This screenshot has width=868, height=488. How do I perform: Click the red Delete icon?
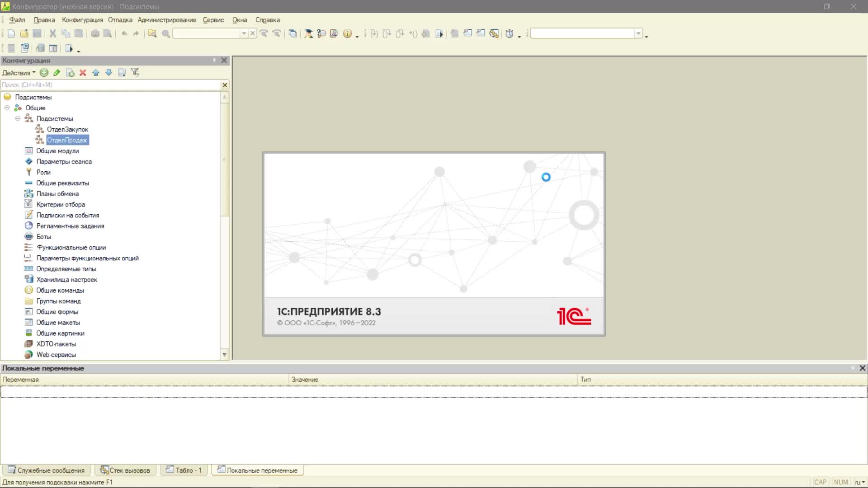(x=83, y=72)
